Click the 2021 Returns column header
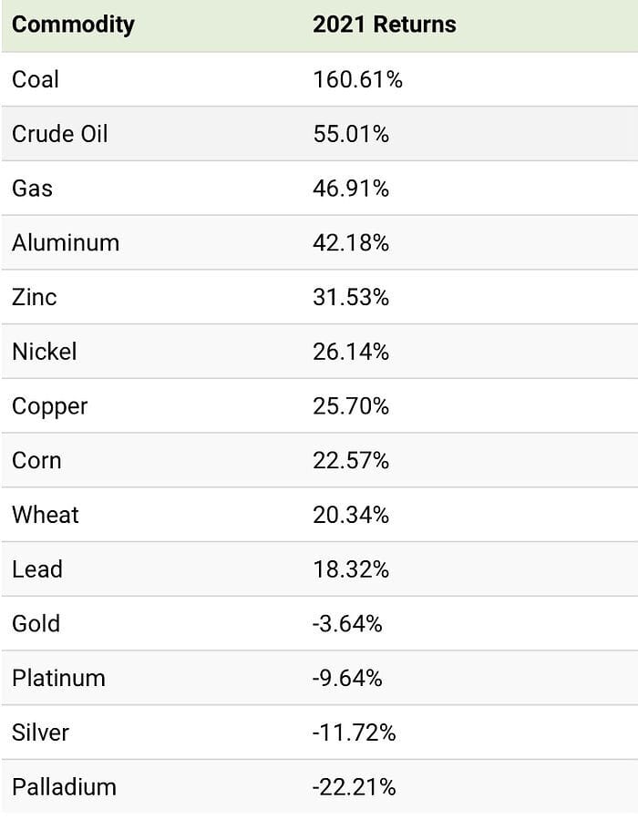 click(x=385, y=25)
